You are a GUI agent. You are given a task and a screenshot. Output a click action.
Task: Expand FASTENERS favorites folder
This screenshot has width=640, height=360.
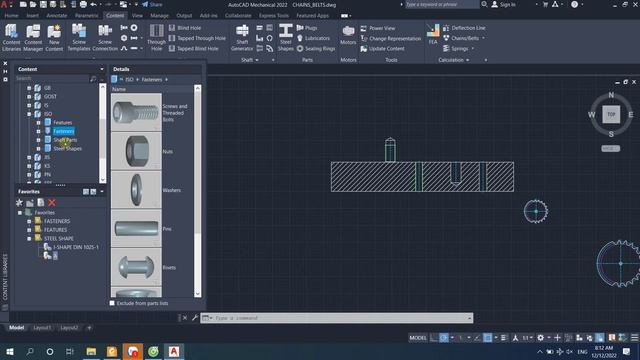[29, 221]
